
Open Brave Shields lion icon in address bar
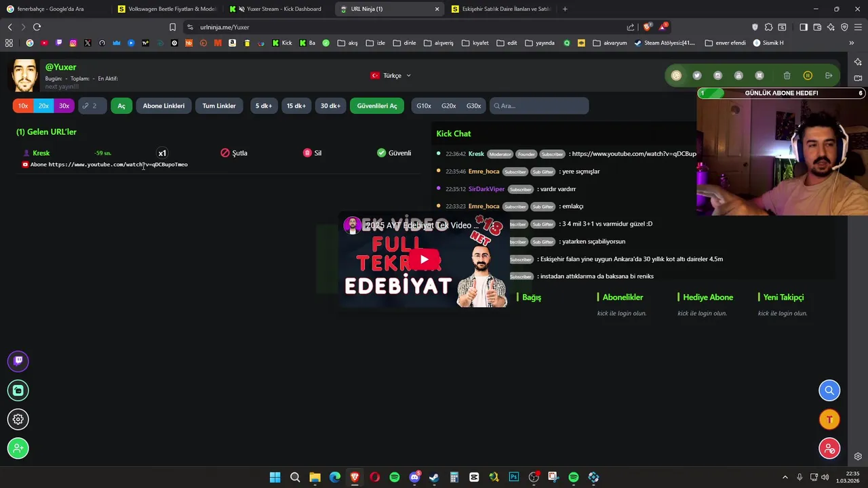click(647, 27)
